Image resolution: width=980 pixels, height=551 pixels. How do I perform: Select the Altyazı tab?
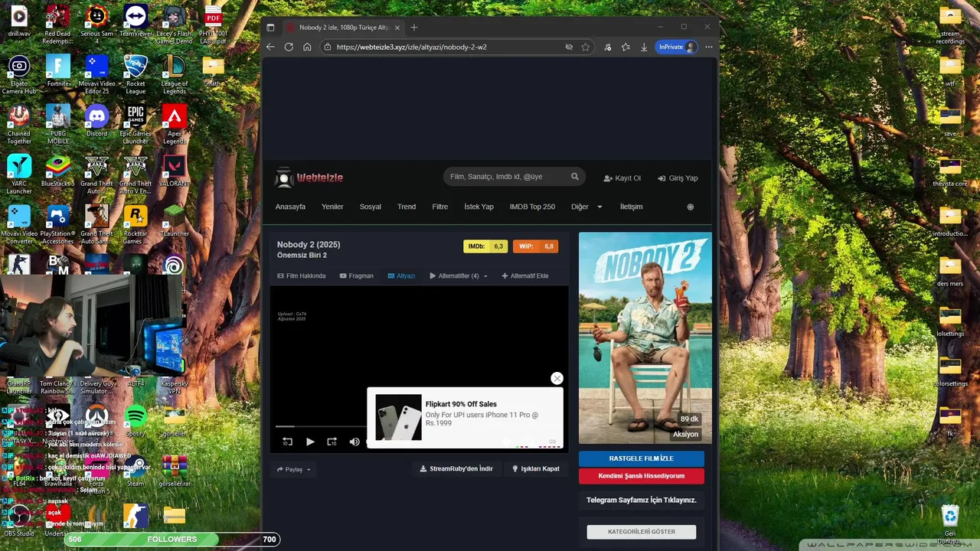pyautogui.click(x=401, y=275)
